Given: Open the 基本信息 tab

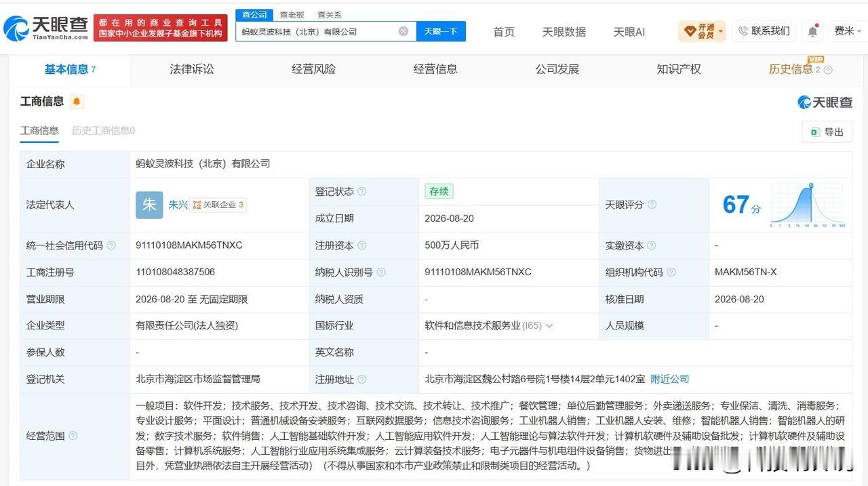Looking at the screenshot, I should [x=70, y=69].
